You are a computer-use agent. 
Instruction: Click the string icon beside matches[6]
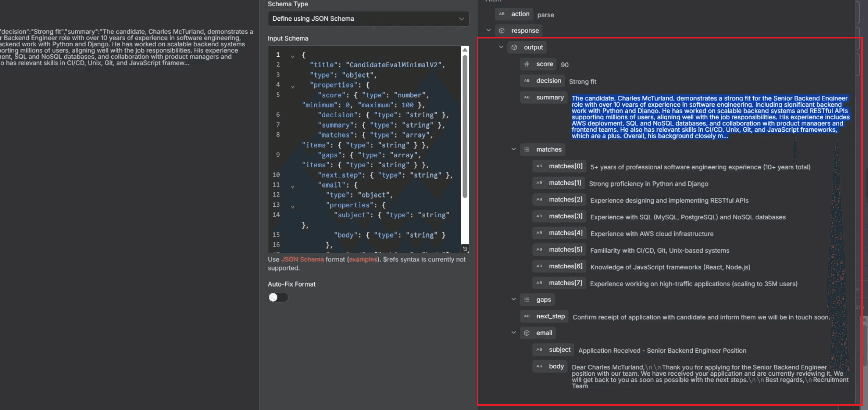pos(539,266)
